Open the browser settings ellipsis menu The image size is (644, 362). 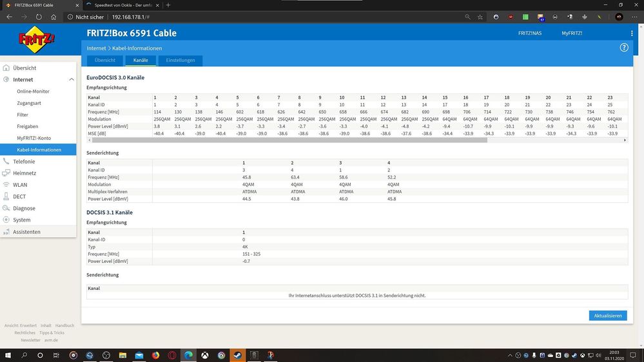click(634, 17)
